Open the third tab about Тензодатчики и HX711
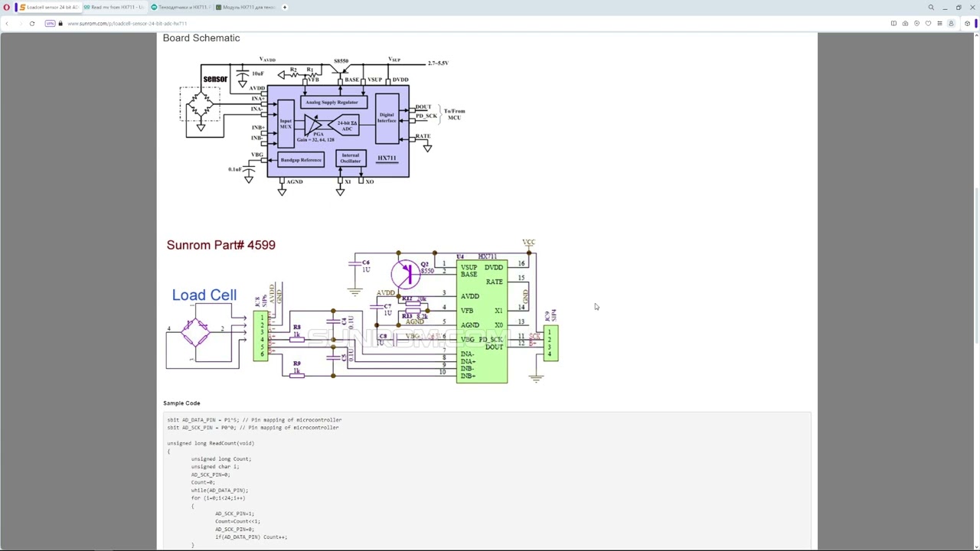 coord(181,8)
